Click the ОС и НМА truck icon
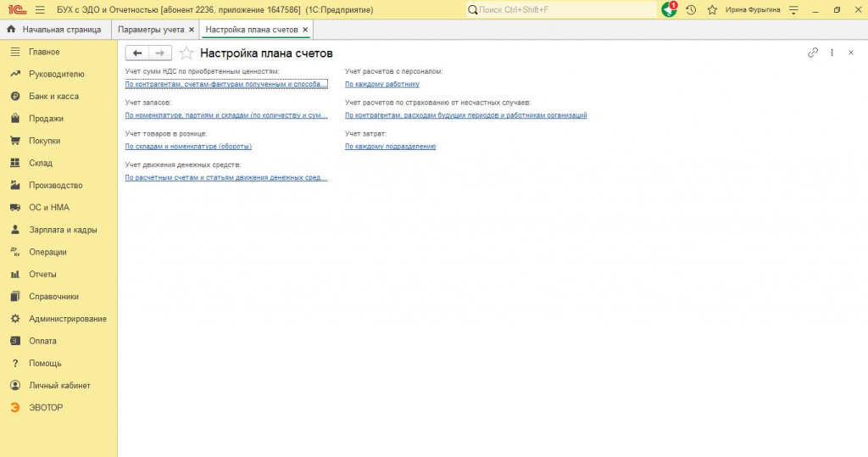 coord(15,207)
